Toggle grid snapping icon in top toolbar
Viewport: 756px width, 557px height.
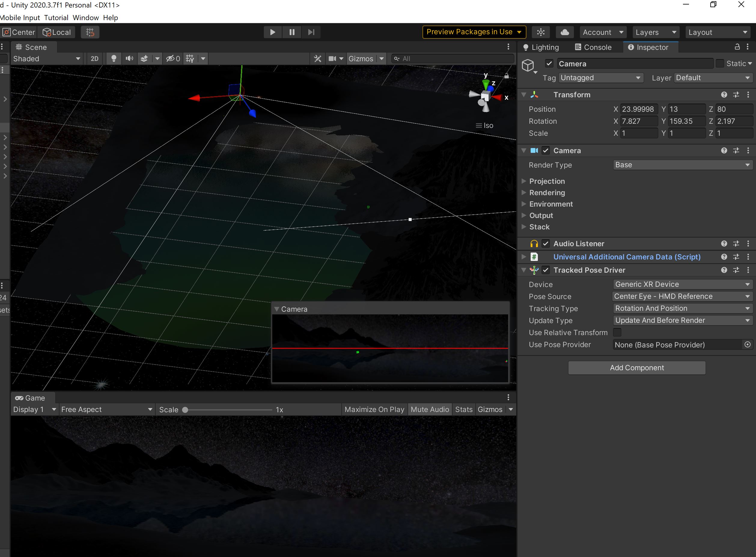[x=90, y=32]
